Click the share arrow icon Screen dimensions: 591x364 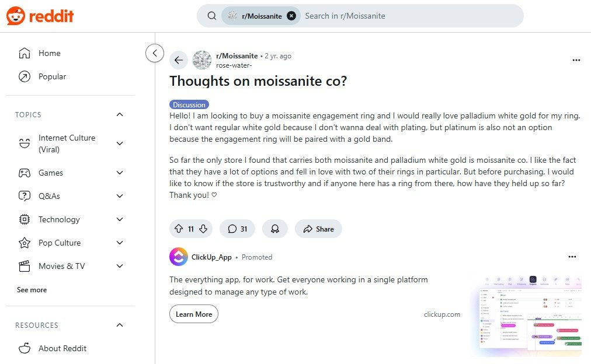[308, 229]
